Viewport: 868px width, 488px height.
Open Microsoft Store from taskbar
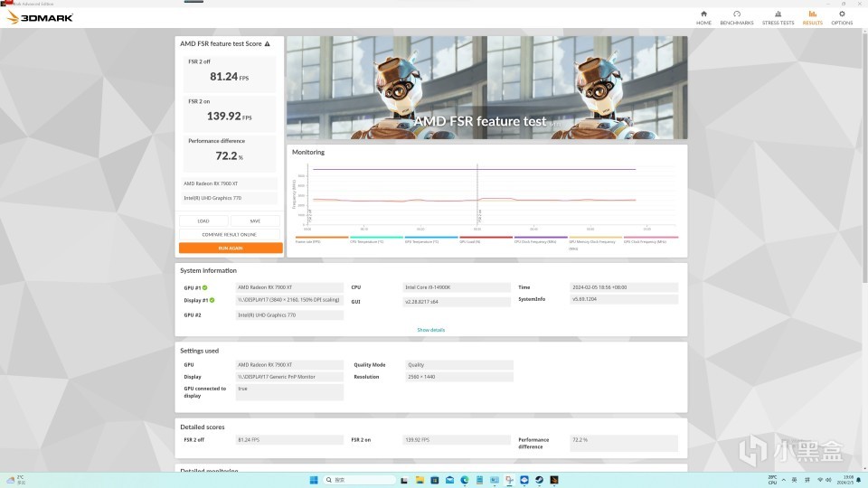(435, 480)
